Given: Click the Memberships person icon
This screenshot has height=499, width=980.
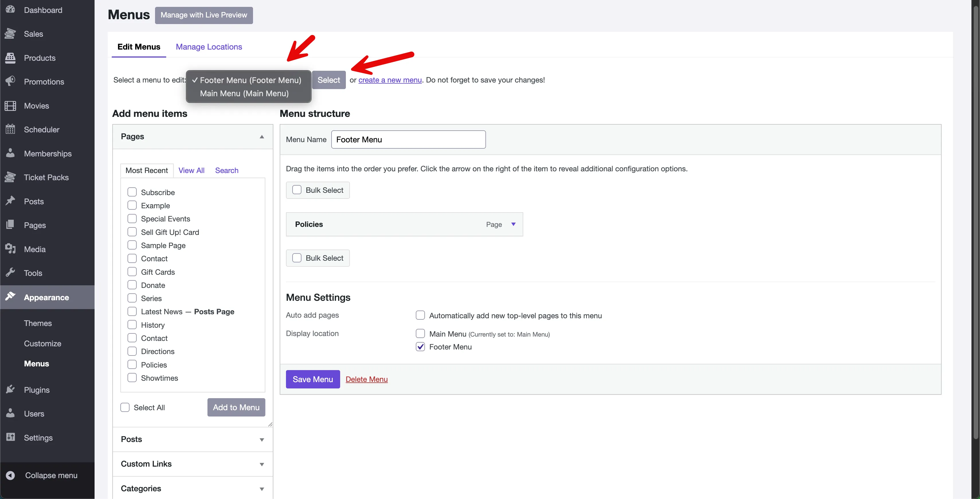Looking at the screenshot, I should pos(10,153).
